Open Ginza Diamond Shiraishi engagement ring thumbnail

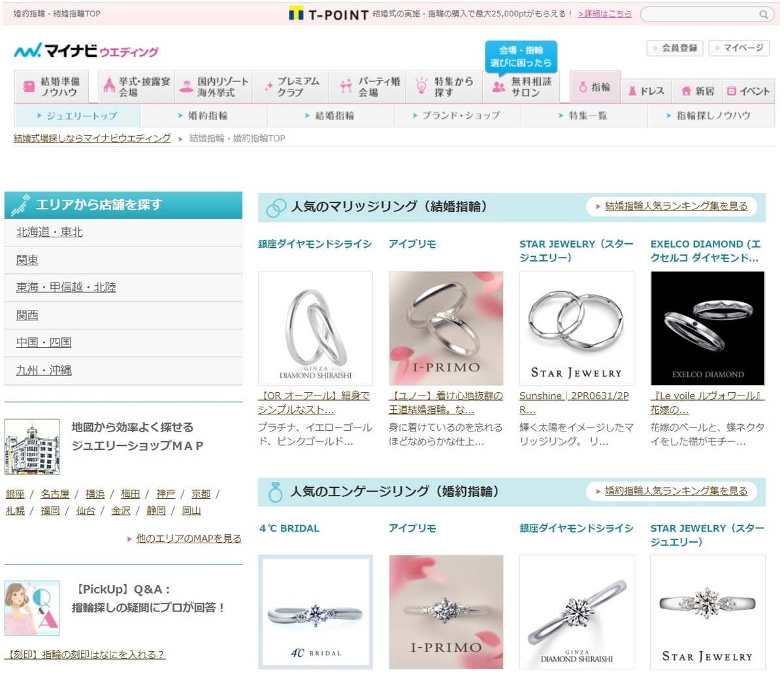pos(577,612)
